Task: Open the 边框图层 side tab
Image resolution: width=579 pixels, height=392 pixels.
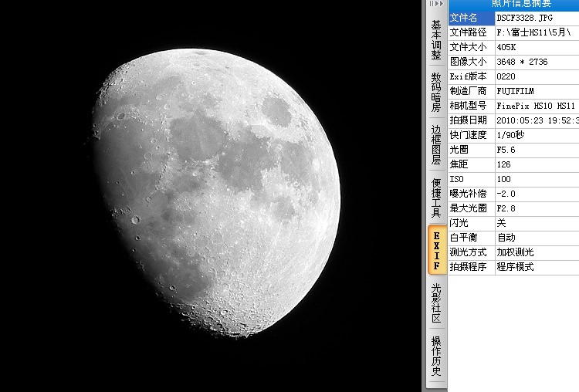Action: [436, 144]
